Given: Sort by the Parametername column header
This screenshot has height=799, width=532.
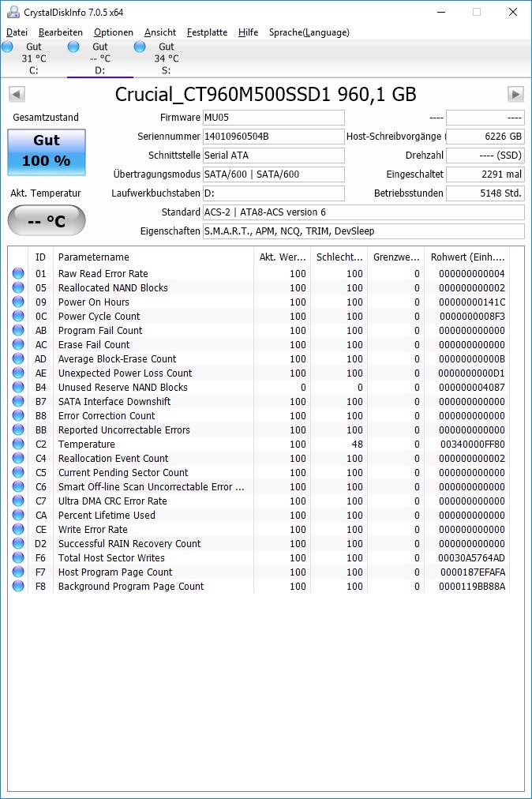Looking at the screenshot, I should [x=153, y=257].
